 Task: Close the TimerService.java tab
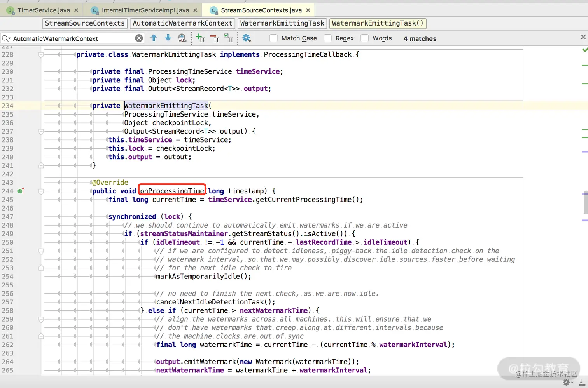pos(76,10)
